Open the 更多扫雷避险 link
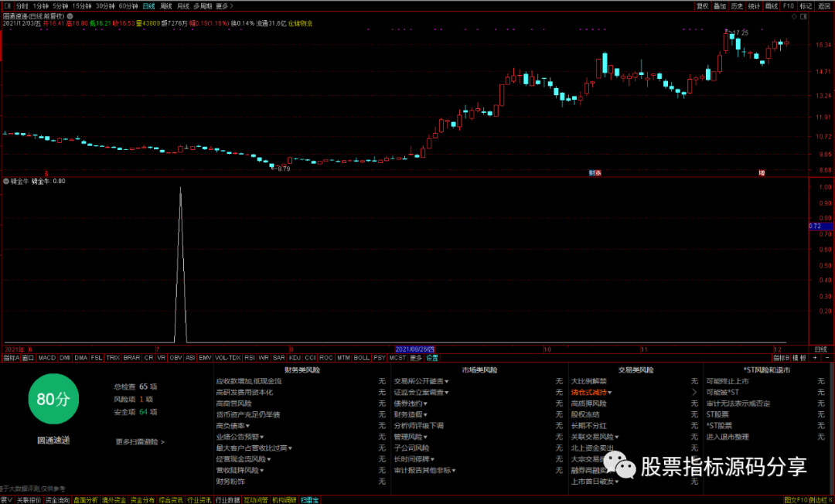Screen dimensions: 835x504 pyautogui.click(x=140, y=441)
